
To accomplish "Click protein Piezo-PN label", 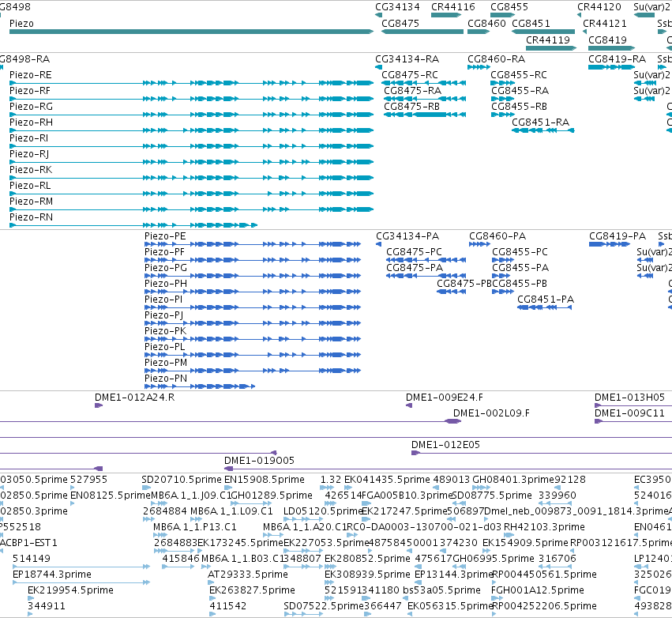I will pyautogui.click(x=166, y=379).
